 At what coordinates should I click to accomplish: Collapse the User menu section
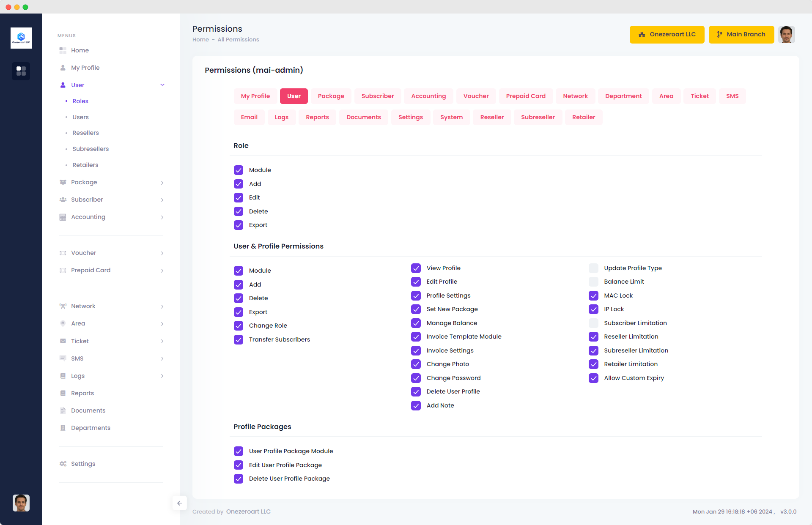click(x=162, y=85)
